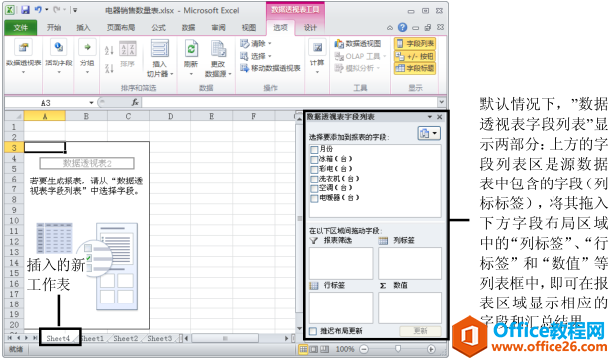Click the 活动字段 ribbon icon
The image size is (614, 364).
59,48
